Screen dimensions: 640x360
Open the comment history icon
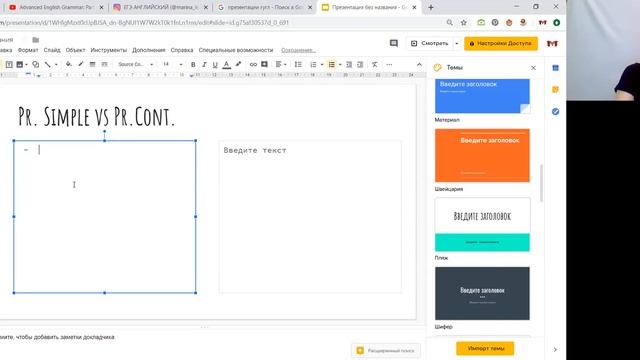(x=393, y=43)
